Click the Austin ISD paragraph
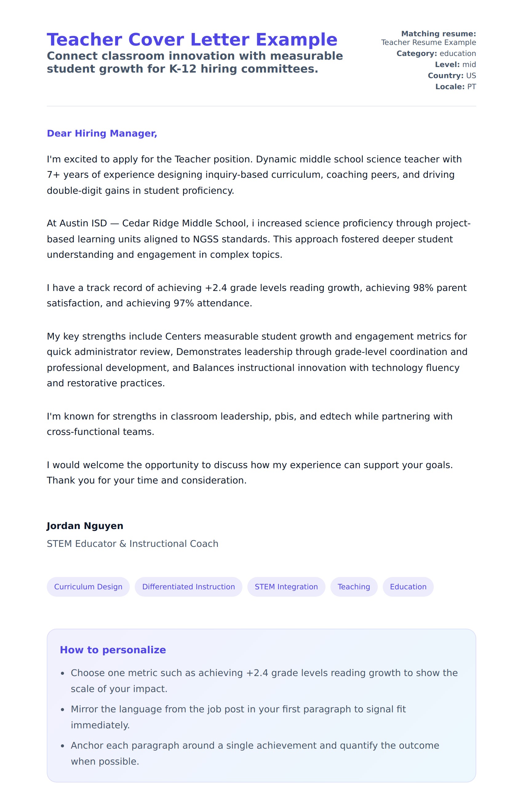The height and width of the screenshot is (812, 523). (258, 239)
